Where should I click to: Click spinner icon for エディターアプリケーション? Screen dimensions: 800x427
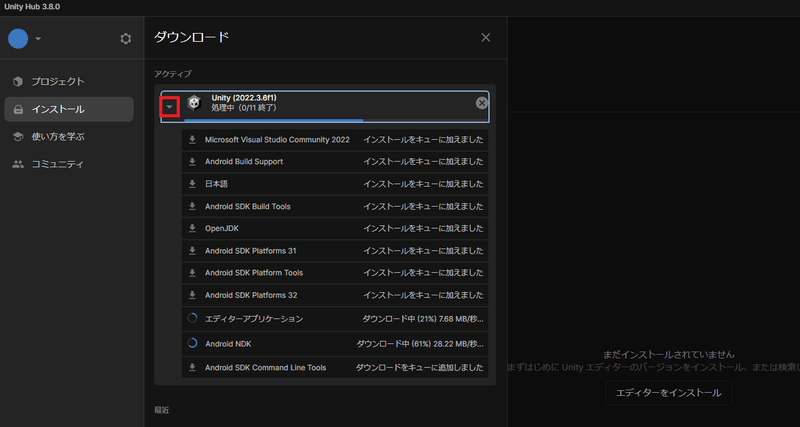[x=192, y=318]
